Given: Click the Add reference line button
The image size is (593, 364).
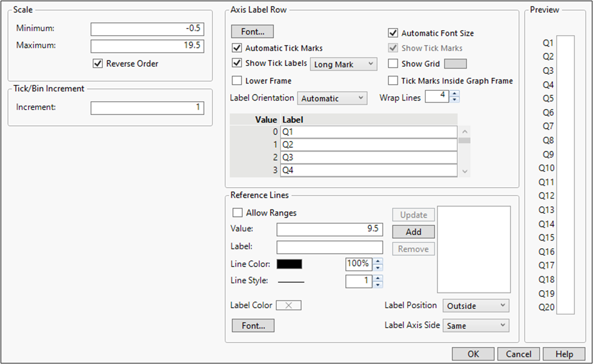Looking at the screenshot, I should (x=413, y=231).
